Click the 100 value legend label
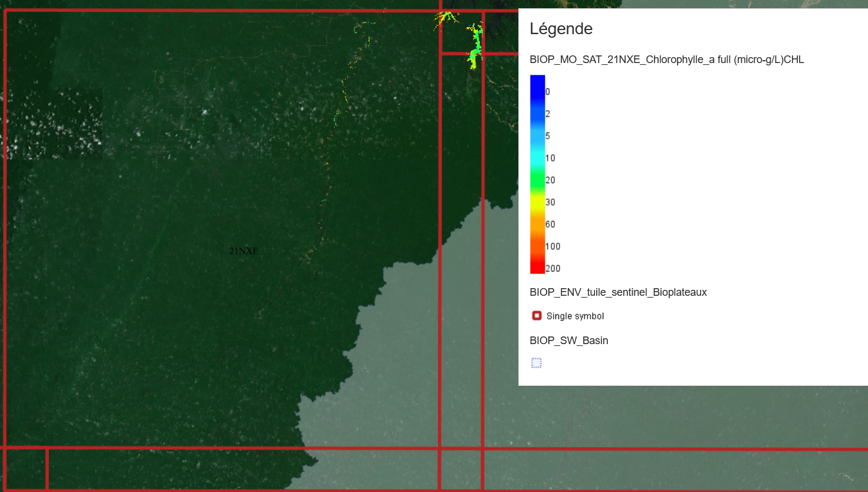This screenshot has width=868, height=492. (553, 246)
